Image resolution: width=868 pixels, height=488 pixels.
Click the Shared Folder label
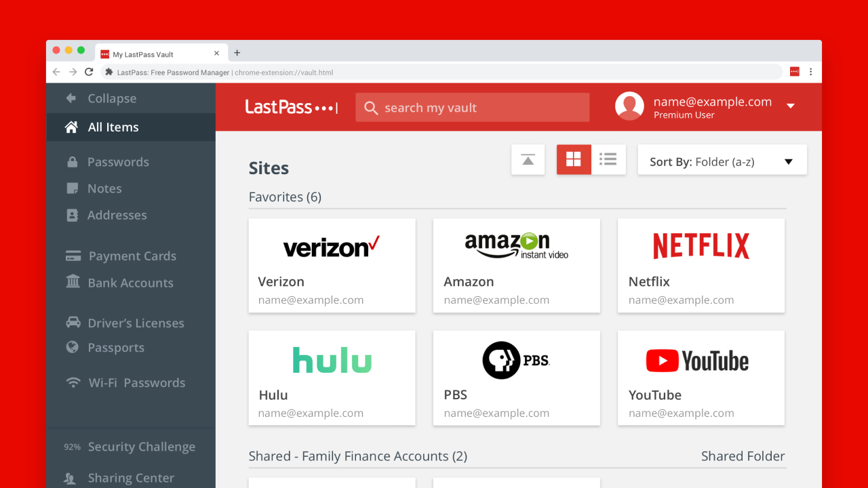[743, 456]
